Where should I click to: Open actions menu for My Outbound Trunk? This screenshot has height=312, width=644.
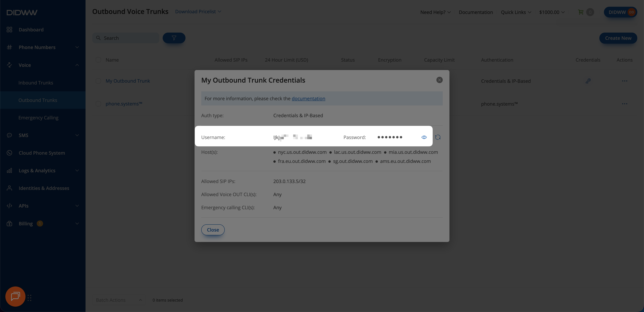coord(625,81)
